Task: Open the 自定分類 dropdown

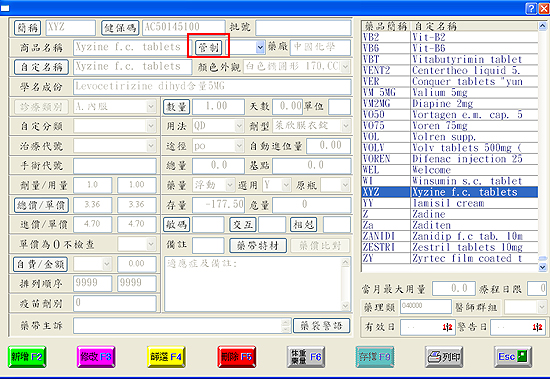Action: coord(151,126)
